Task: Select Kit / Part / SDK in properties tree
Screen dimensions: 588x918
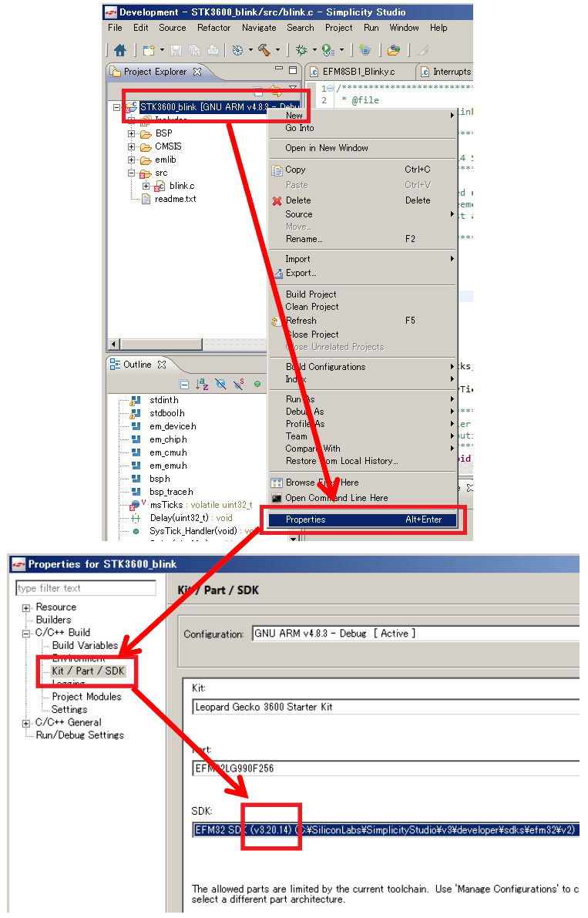Action: (88, 671)
